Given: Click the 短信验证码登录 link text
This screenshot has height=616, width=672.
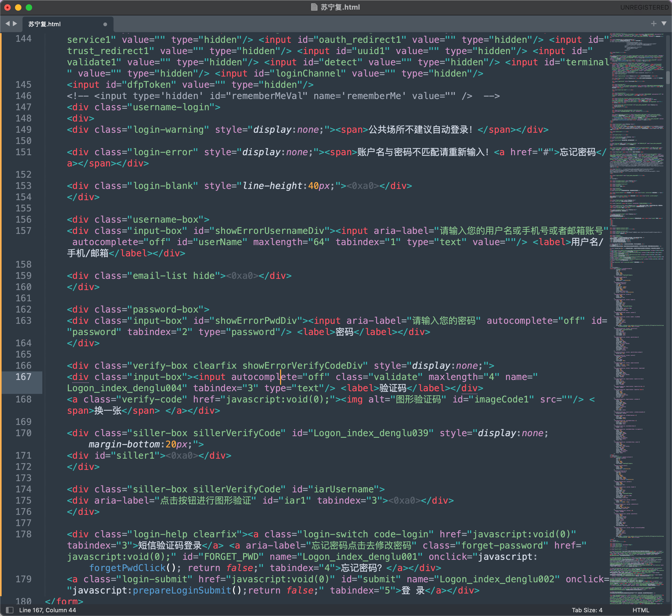Looking at the screenshot, I should click(x=170, y=545).
